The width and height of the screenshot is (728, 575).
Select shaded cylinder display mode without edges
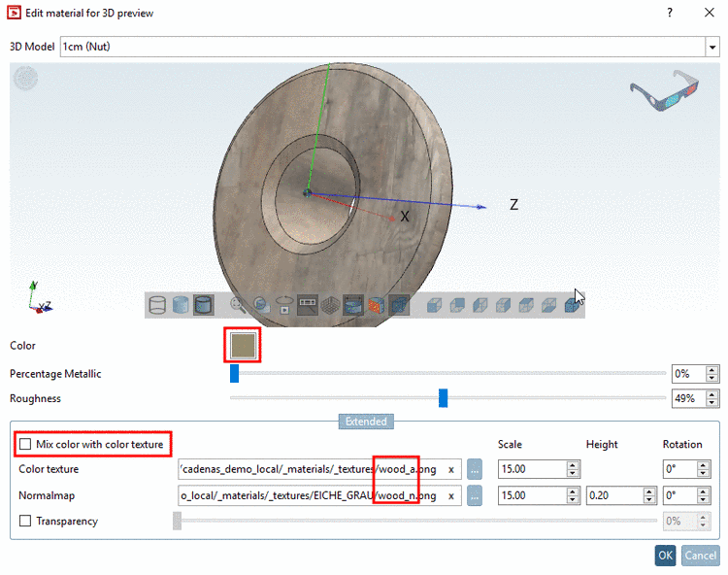[181, 305]
